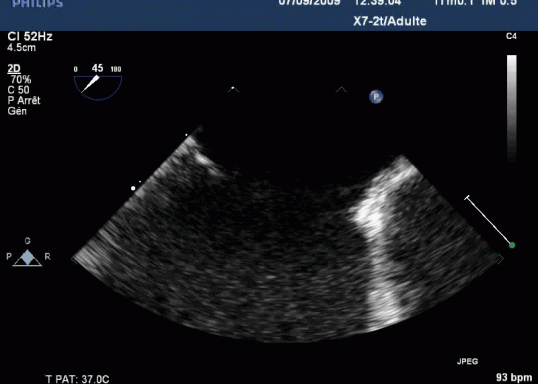This screenshot has width=538, height=384.
Task: Click the 4.5cm depth readout
Action: click(21, 47)
